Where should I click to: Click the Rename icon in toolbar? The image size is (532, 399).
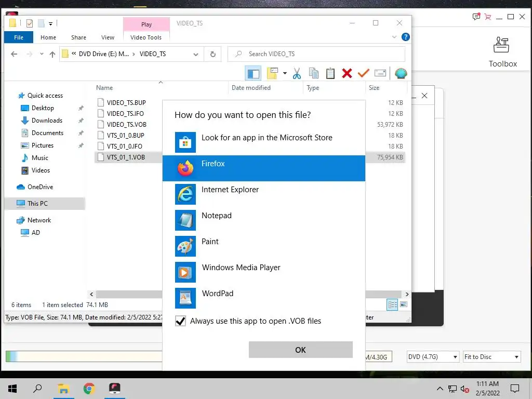tap(380, 73)
